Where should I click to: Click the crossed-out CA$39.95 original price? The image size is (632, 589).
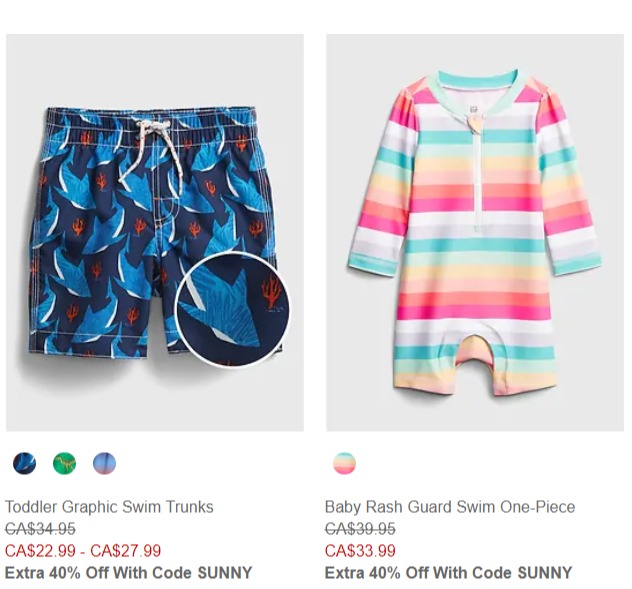[360, 529]
